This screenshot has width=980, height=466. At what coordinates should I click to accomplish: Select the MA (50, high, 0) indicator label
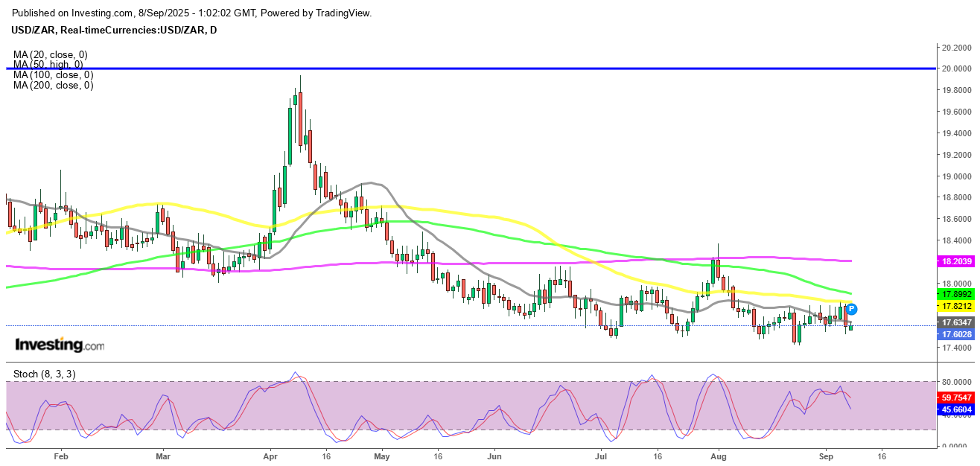pos(48,65)
